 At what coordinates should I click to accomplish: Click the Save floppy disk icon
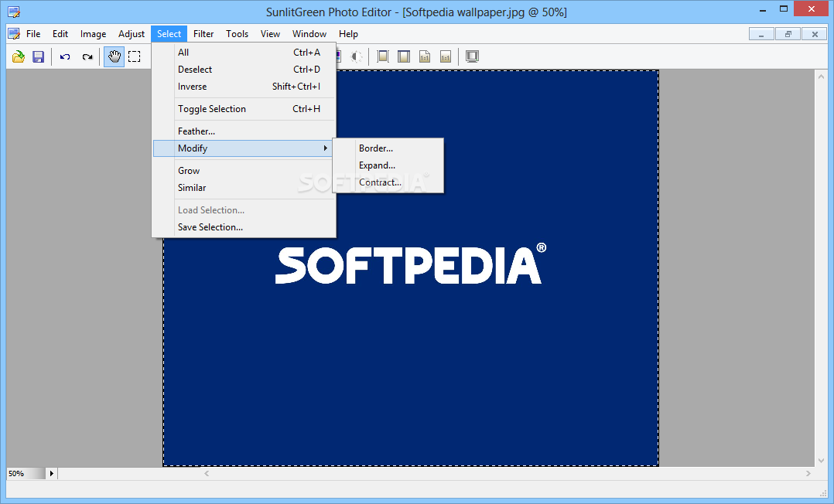39,56
